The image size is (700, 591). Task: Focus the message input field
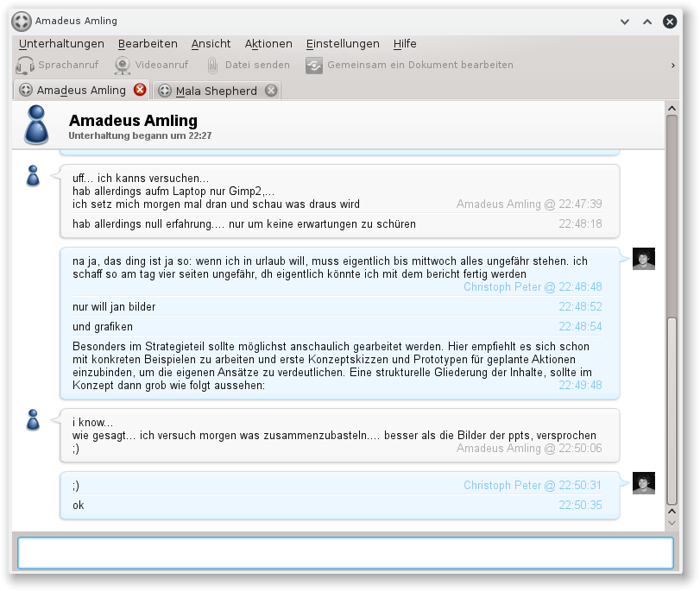coord(345,553)
